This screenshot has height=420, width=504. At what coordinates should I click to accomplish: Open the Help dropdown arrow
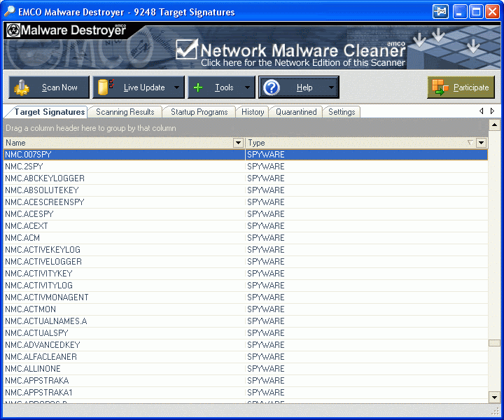pos(331,88)
